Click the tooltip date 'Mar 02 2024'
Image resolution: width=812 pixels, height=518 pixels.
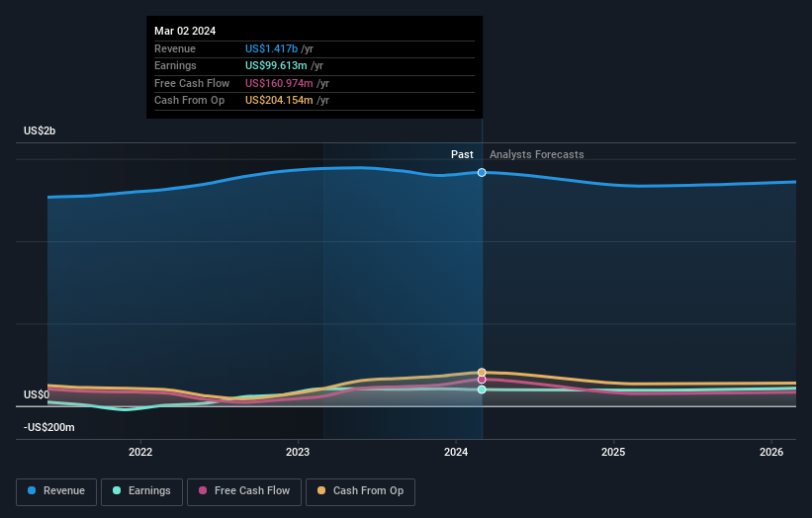185,31
